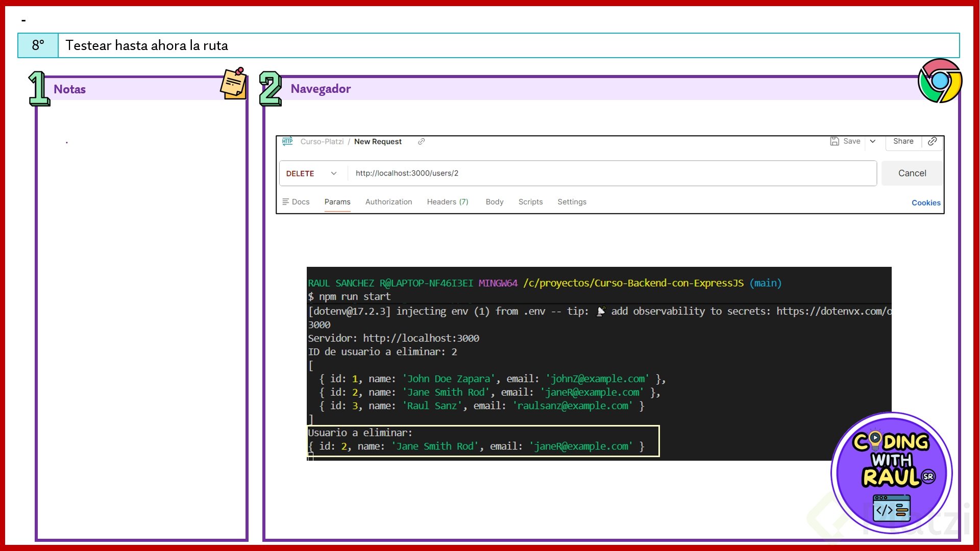
Task: Select the Headers (7) tab
Action: (x=447, y=202)
